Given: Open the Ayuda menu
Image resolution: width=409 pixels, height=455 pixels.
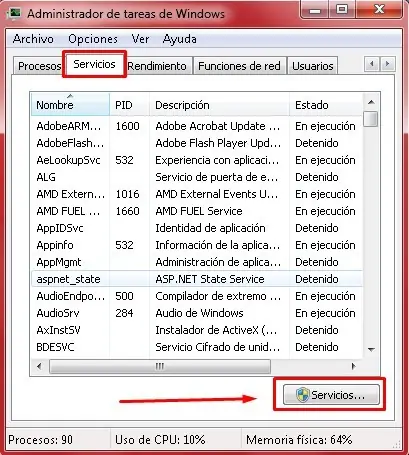Looking at the screenshot, I should (x=179, y=39).
